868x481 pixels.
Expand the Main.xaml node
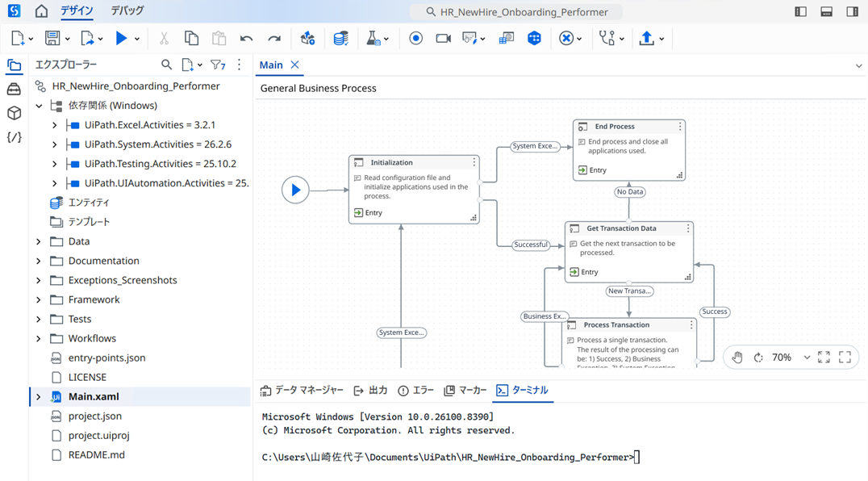[38, 397]
